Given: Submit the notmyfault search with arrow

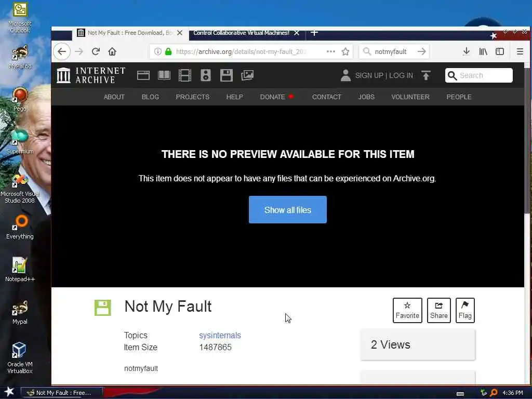Looking at the screenshot, I should point(422,51).
